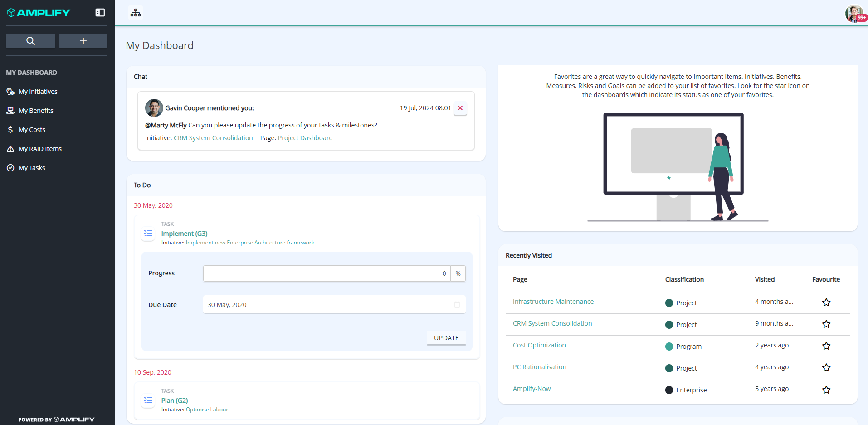Image resolution: width=868 pixels, height=425 pixels.
Task: Open the Plan (G2) task
Action: point(175,401)
